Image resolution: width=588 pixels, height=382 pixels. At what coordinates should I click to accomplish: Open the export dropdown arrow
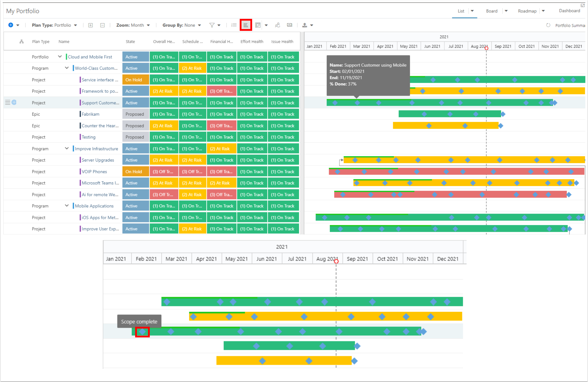(x=312, y=25)
